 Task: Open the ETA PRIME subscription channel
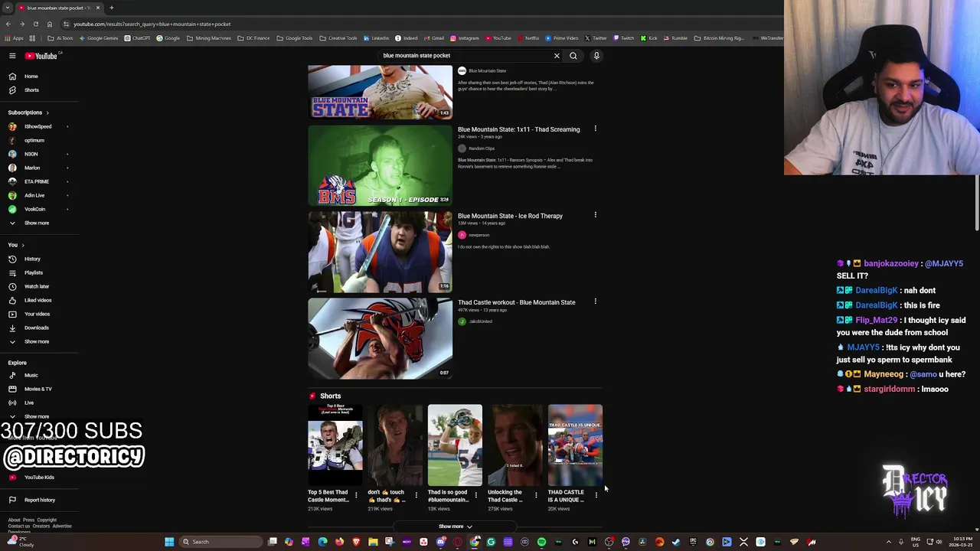pos(38,181)
